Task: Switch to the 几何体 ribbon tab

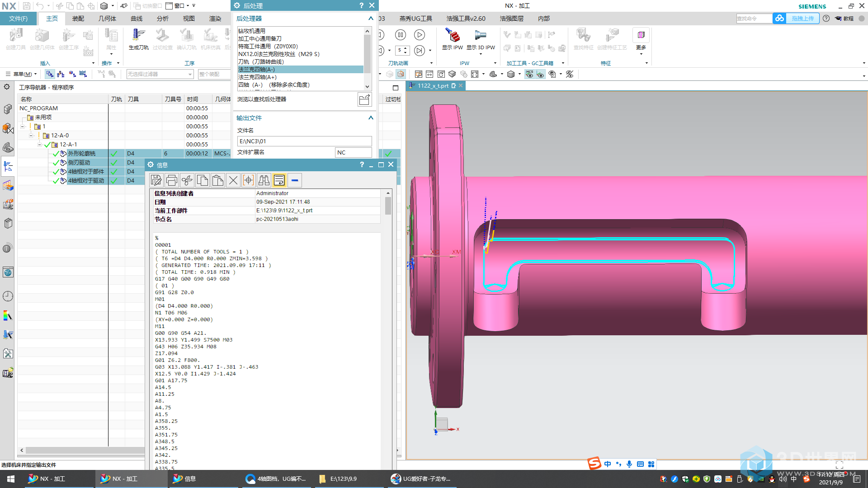Action: tap(107, 19)
